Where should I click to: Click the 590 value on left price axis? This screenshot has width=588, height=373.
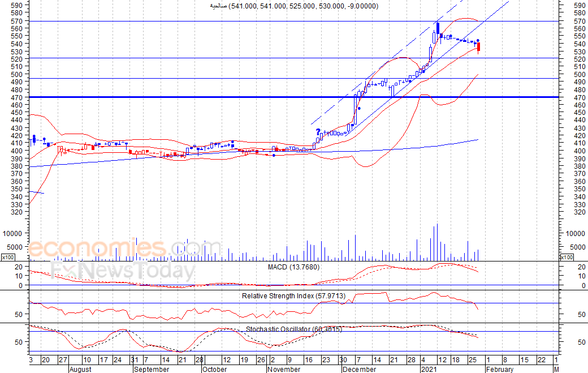tap(16, 5)
